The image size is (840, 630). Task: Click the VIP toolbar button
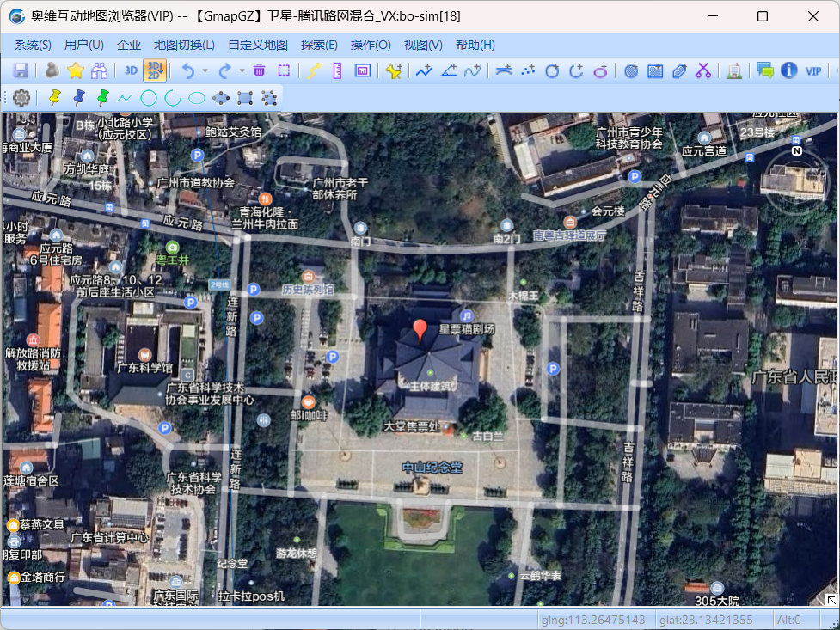pyautogui.click(x=813, y=71)
